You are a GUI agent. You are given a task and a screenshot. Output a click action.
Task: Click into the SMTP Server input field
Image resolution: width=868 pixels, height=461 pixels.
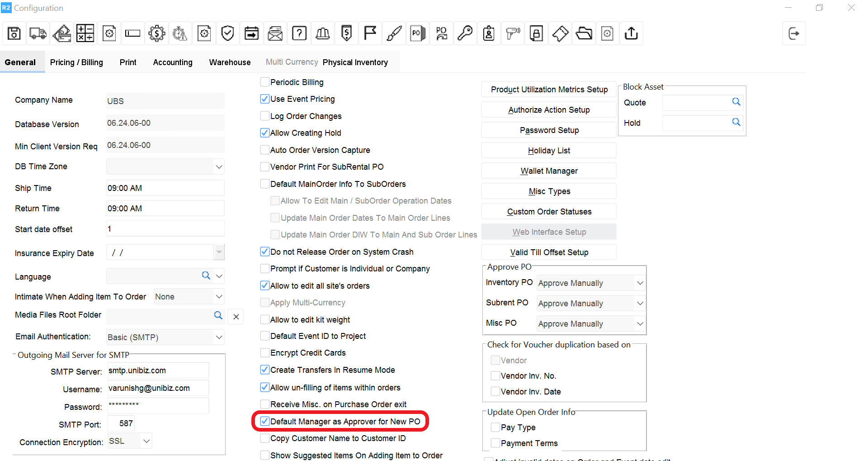[158, 371]
